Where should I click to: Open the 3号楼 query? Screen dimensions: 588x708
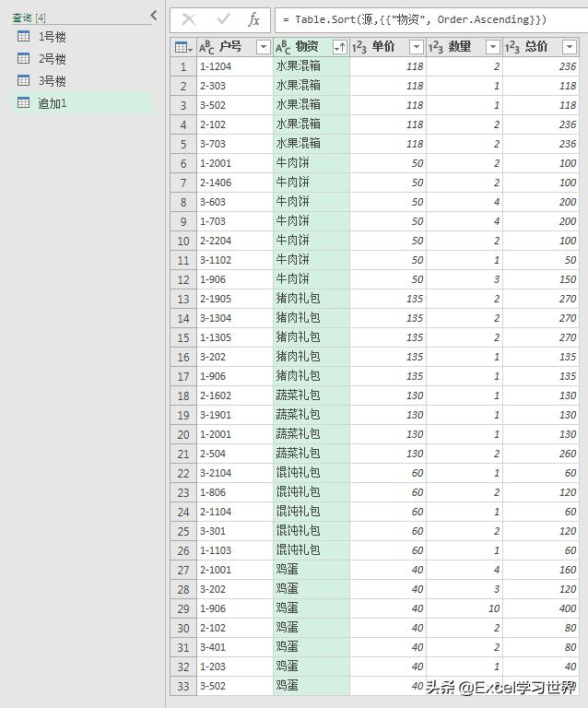coord(52,81)
